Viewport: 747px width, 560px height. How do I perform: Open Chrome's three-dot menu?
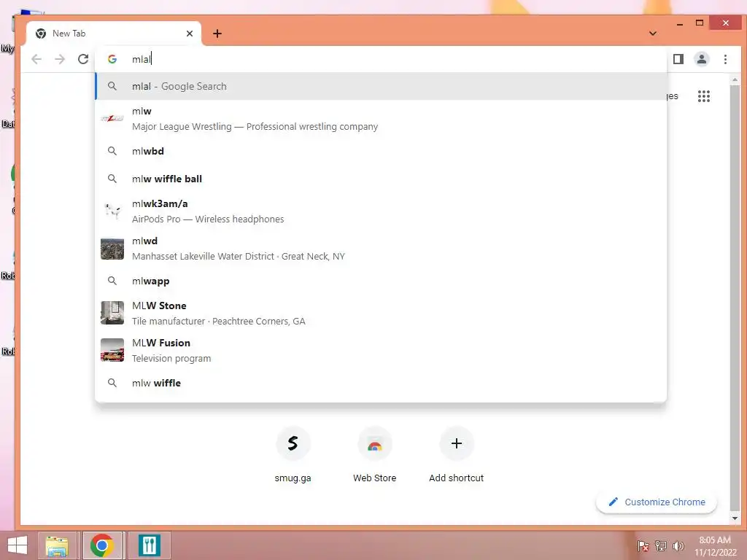[725, 59]
